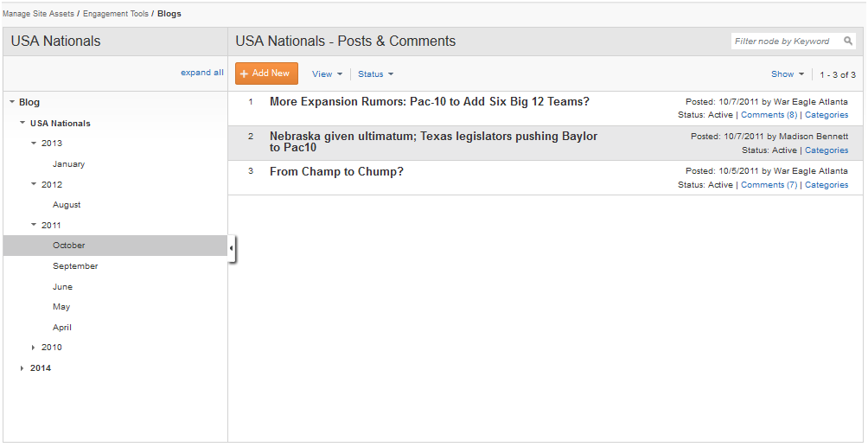Open the Status filter dropdown
This screenshot has width=868, height=447.
click(375, 74)
